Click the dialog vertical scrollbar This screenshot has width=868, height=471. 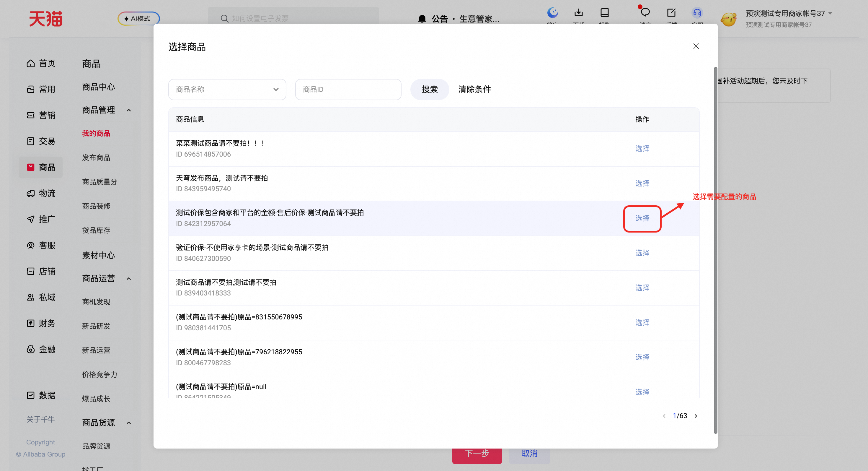pos(716,251)
